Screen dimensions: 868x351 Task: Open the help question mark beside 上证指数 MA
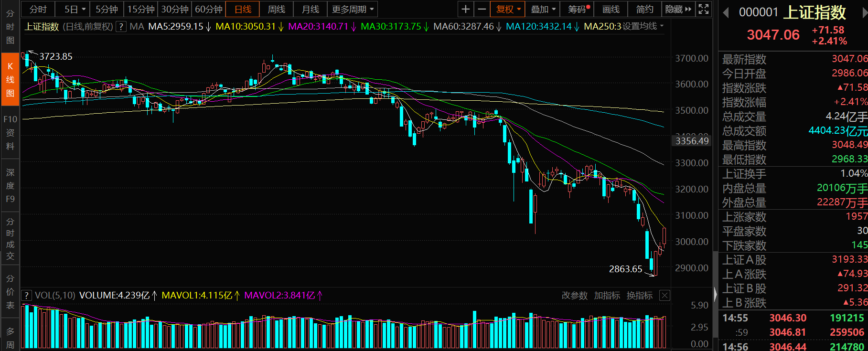point(121,27)
